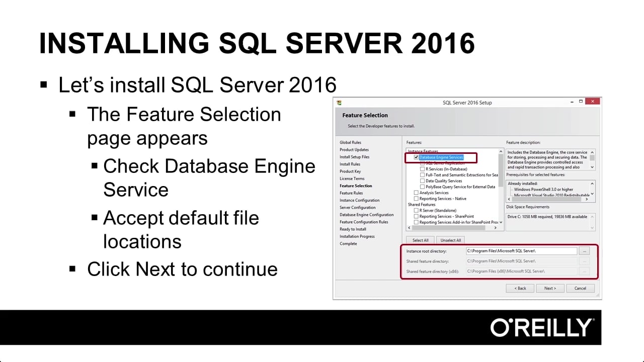Select the Feature Rules step
The height and width of the screenshot is (362, 644).
[x=351, y=193]
